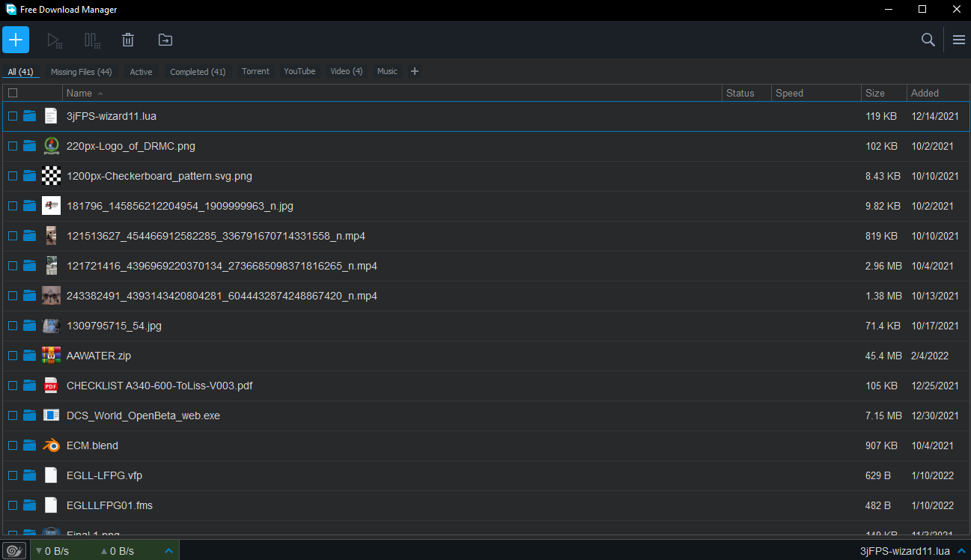971x560 pixels.
Task: Expand the details panel for 3jFPS-wizard11.lua
Action: 961,551
